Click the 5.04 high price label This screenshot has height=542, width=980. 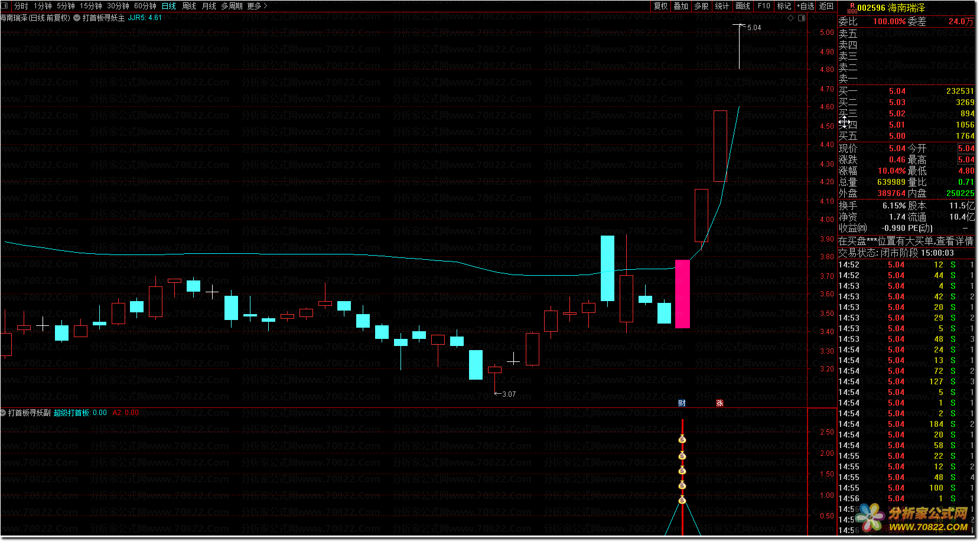tap(754, 28)
